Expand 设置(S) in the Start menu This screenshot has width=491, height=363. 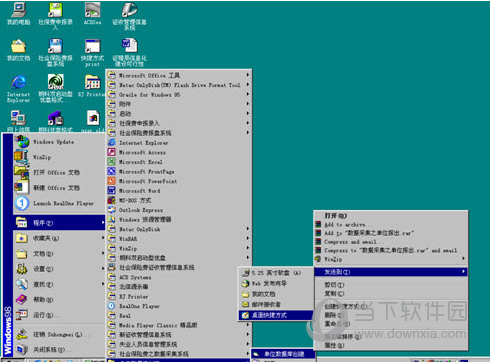click(x=59, y=269)
